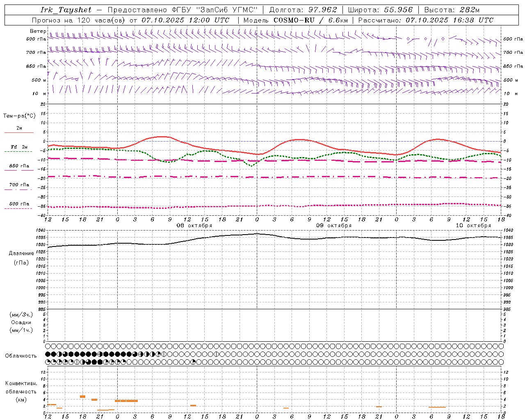Click the "08 октября" date label
Screen dimensions: 525x420
(194, 226)
